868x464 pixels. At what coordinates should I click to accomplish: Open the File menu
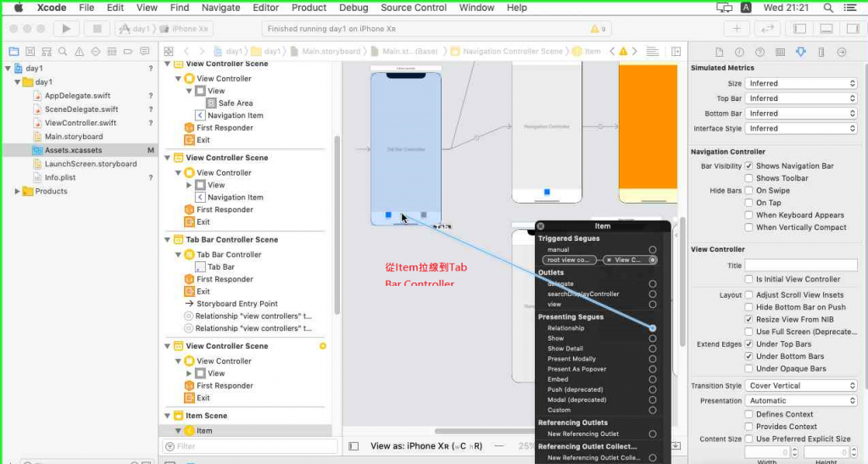click(86, 8)
